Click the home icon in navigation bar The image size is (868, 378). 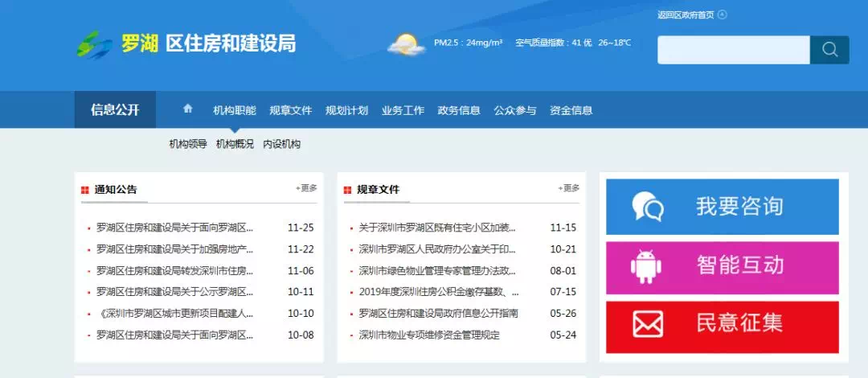point(188,109)
